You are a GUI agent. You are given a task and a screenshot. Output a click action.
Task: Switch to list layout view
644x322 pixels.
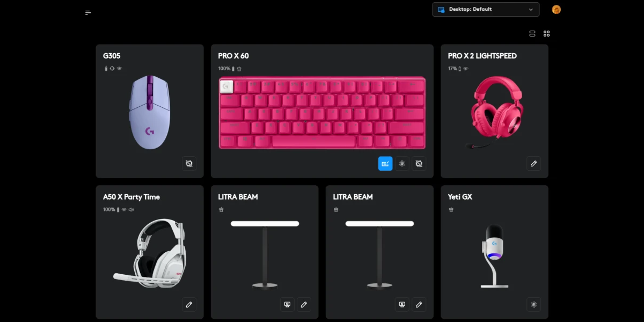pos(532,33)
